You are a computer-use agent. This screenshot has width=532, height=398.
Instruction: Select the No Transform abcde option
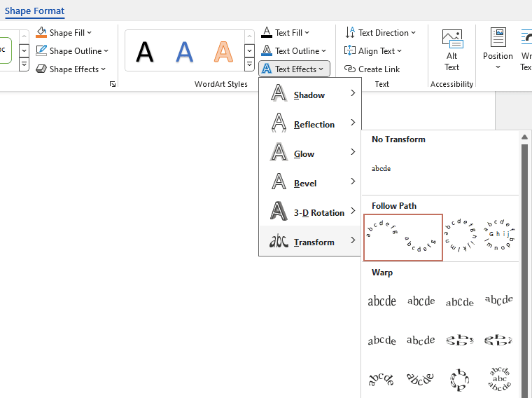(x=381, y=168)
